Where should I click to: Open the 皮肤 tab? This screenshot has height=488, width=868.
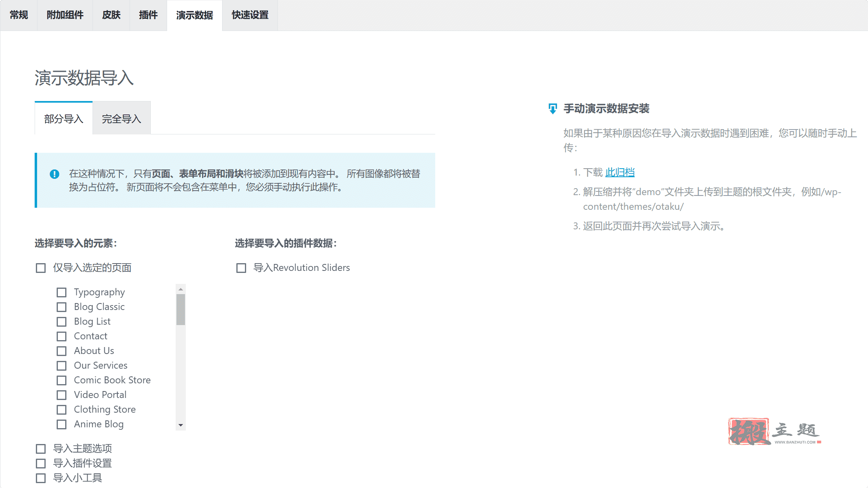[111, 15]
